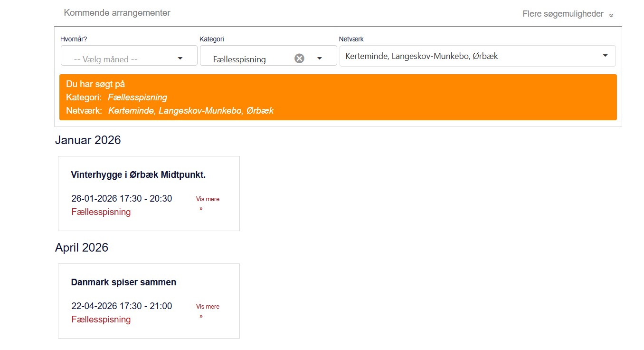Open the Danmark spiser sammen event title
The height and width of the screenshot is (350, 644).
pos(123,282)
